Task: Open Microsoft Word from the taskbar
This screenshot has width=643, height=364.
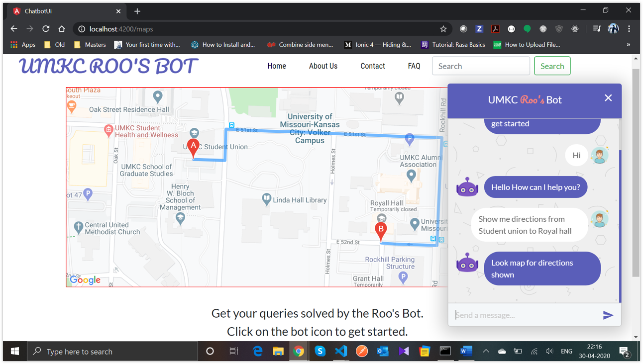Action: point(466,352)
